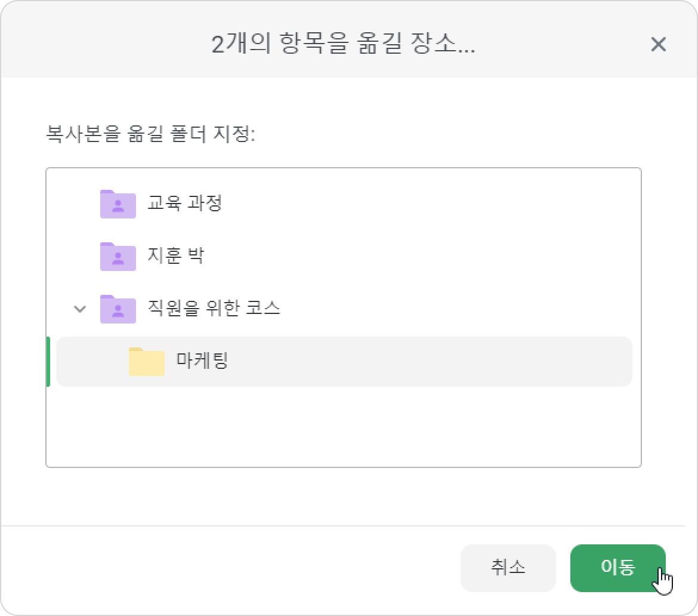Close the dialog with the X icon

point(659,45)
